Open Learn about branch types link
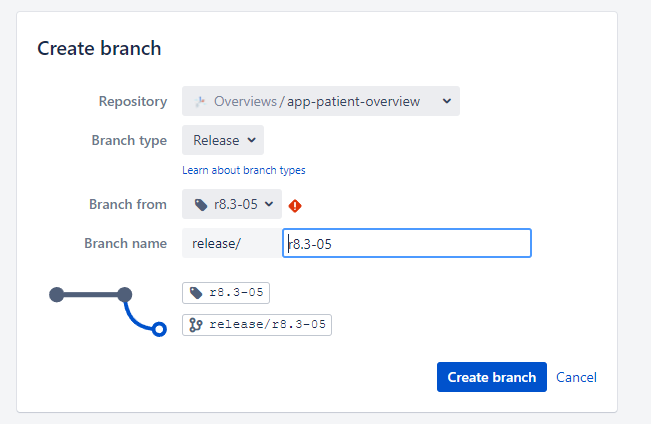This screenshot has width=651, height=424. point(244,170)
